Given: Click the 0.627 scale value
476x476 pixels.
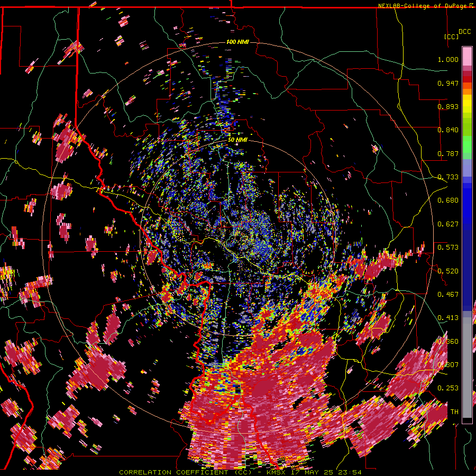Looking at the screenshot, I should pos(448,224).
